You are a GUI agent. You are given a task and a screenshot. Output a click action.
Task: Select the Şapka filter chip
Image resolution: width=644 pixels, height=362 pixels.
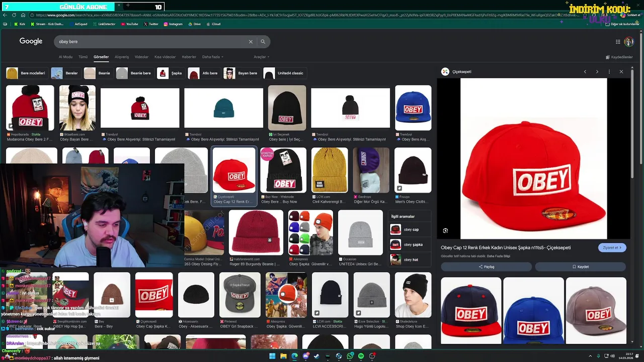tap(170, 73)
